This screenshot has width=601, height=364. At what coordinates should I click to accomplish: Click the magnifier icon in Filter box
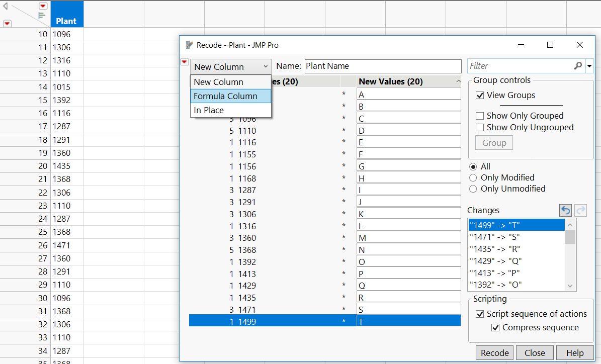[578, 66]
